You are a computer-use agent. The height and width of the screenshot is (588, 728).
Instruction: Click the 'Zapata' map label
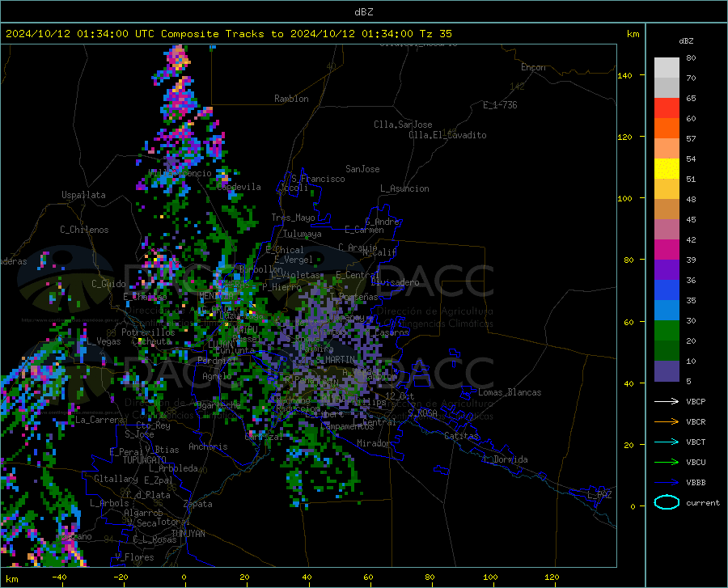(198, 504)
